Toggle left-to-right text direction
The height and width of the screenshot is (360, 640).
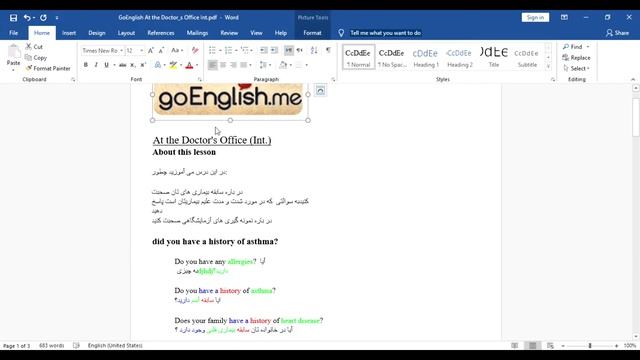289,50
